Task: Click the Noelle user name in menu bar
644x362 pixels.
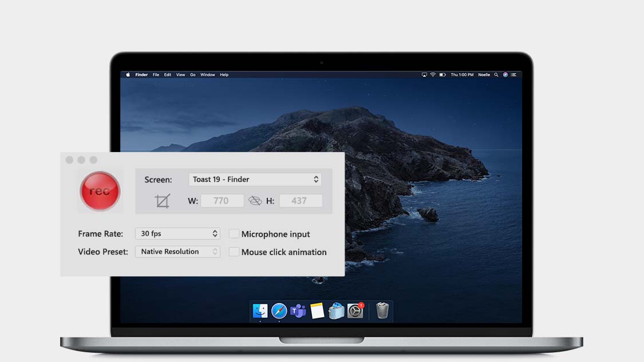Action: click(x=484, y=75)
